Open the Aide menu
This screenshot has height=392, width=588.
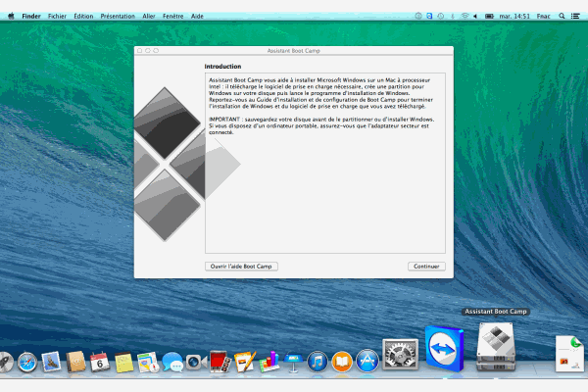click(197, 16)
